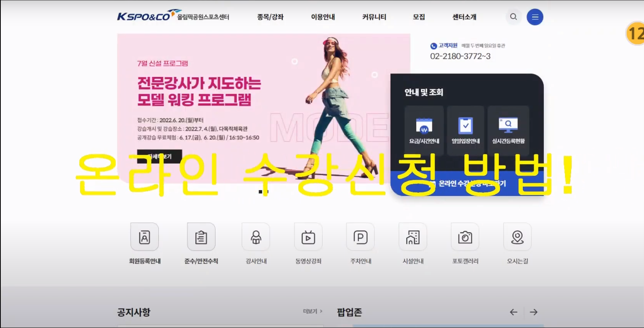Open the 회원등록안내 icon
Image resolution: width=644 pixels, height=328 pixels.
pos(145,237)
